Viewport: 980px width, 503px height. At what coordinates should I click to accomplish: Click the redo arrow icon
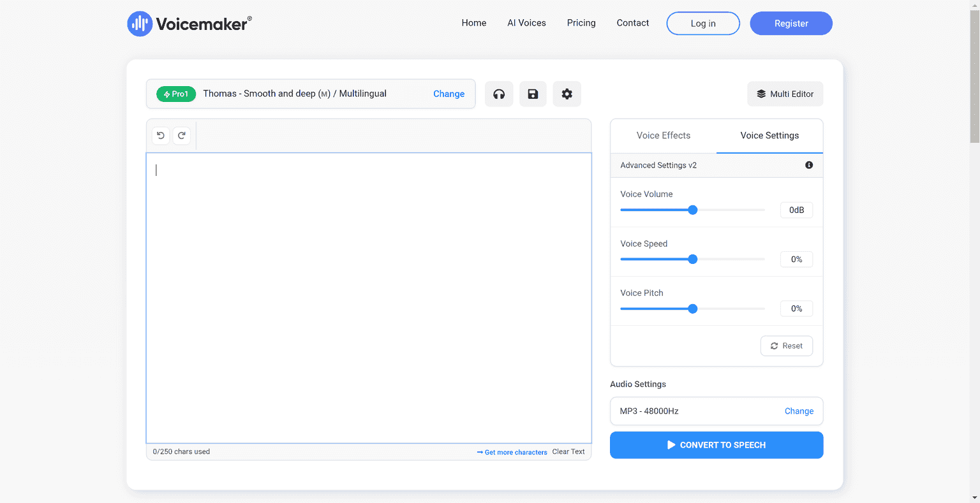click(x=182, y=135)
